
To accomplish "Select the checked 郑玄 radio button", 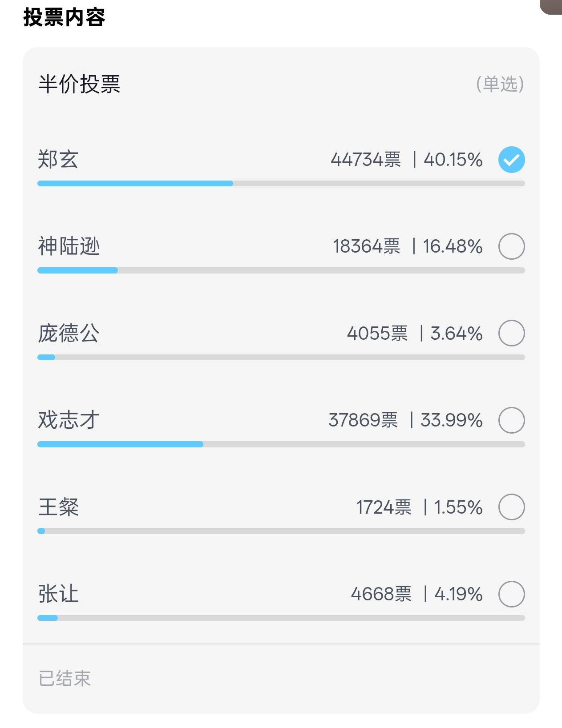I will 511,160.
